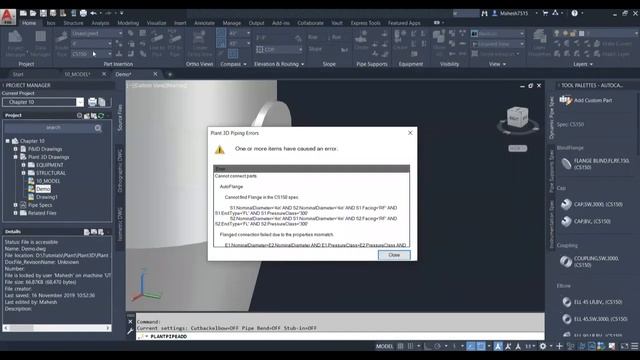640x360 pixels.
Task: Click the new drawing tab plus button
Action: pyautogui.click(x=170, y=74)
